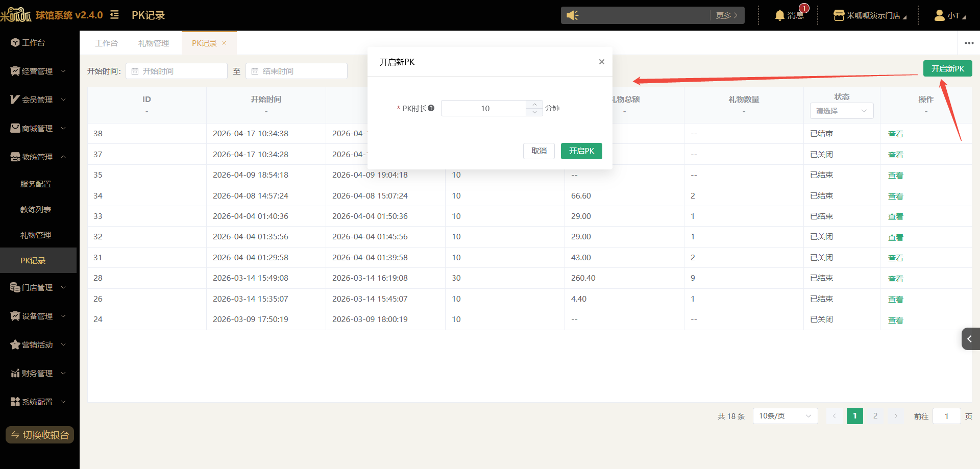Click 查看 for record ID 31
980x469 pixels.
coord(895,258)
